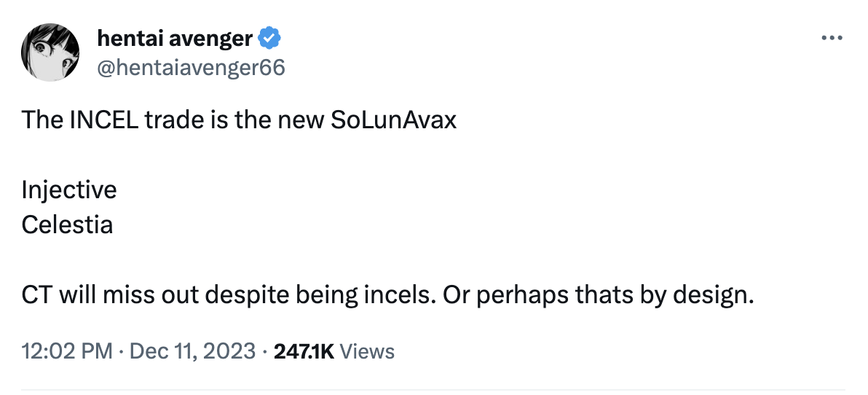Open the three-dot More options menu
Screen dimensions: 868x395
tap(831, 39)
